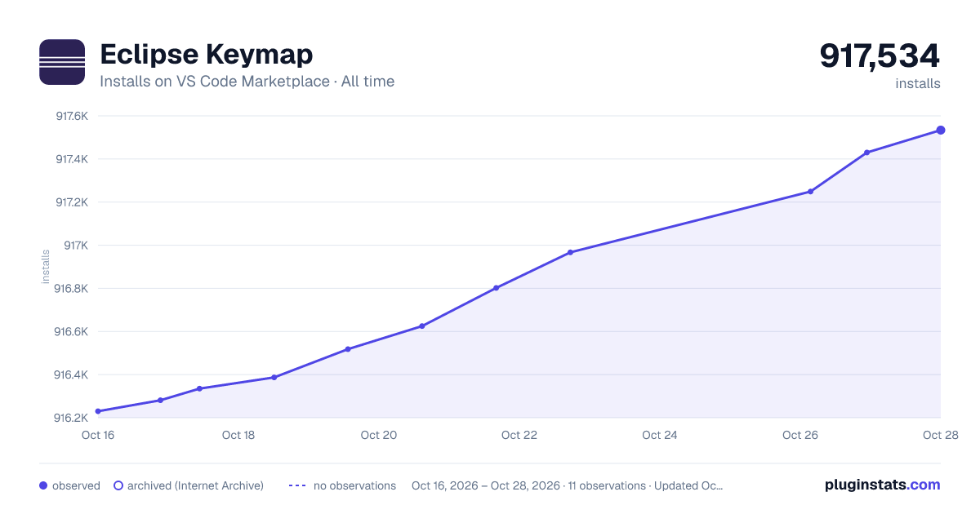This screenshot has height=514, width=980.
Task: Click the Oct 28 final data point
Action: point(941,131)
